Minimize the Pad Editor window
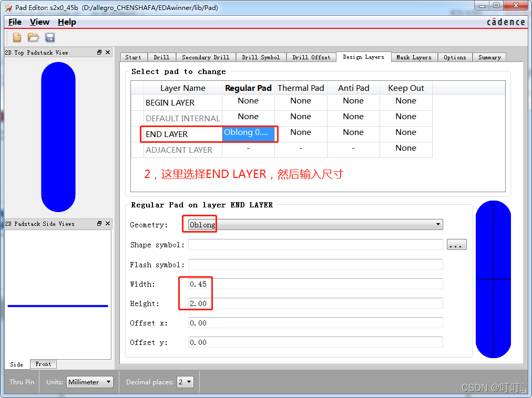The image size is (532, 398). [x=482, y=6]
